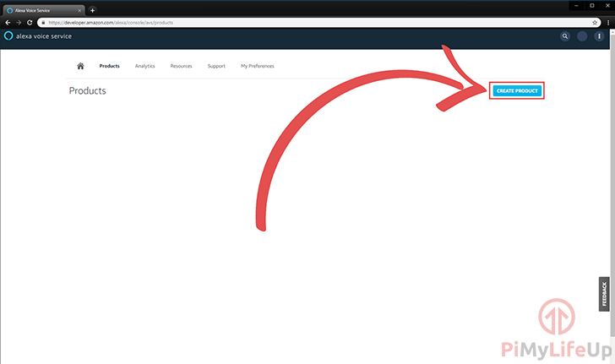Open the Products tab
Image resolution: width=615 pixels, height=364 pixels.
click(x=110, y=66)
